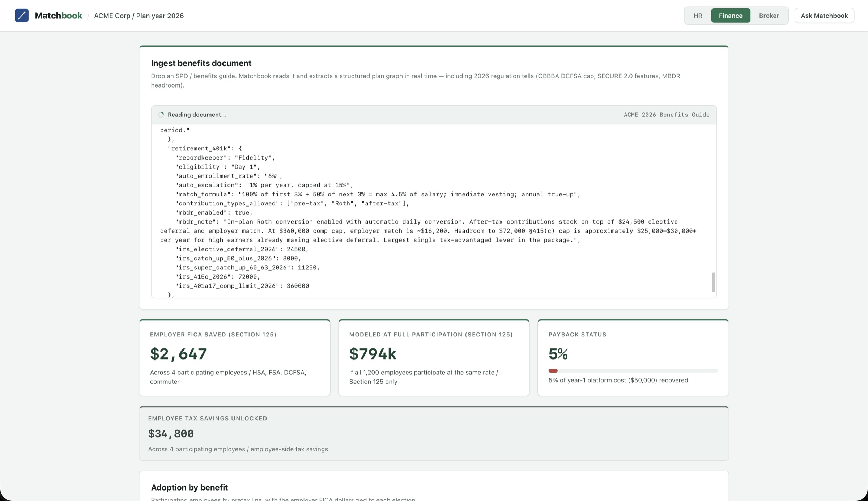Click the "irs_catch_up_50_plus_2026": 8000 line
The height and width of the screenshot is (501, 868).
tap(238, 258)
